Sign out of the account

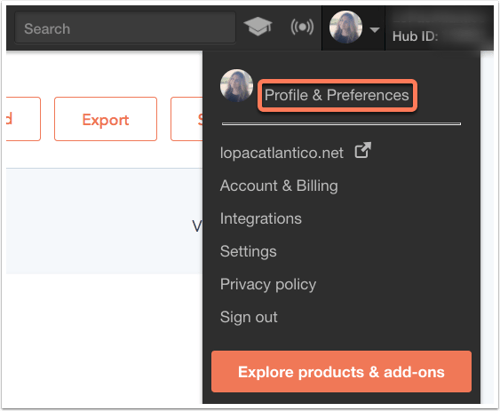[x=249, y=317]
